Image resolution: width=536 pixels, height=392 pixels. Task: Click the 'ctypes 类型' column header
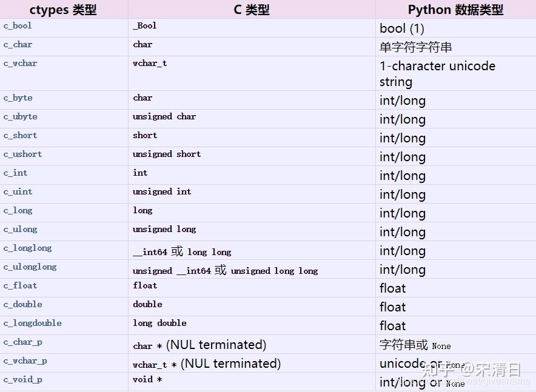point(63,10)
